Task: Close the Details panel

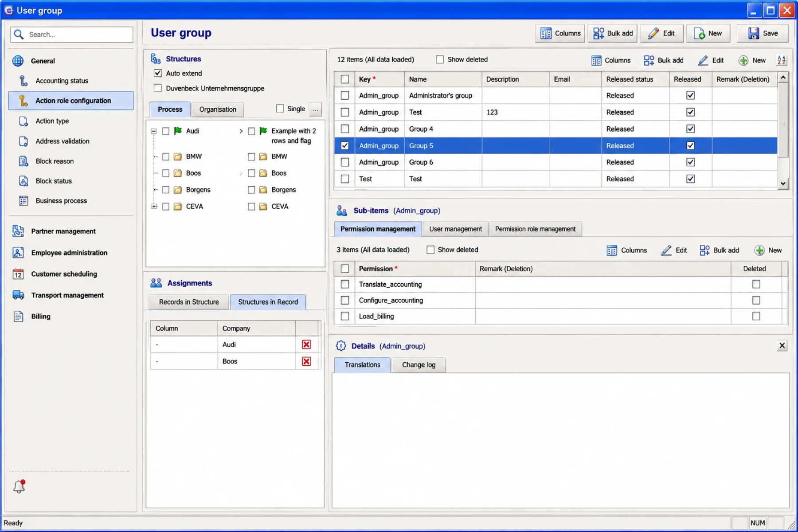Action: point(782,346)
